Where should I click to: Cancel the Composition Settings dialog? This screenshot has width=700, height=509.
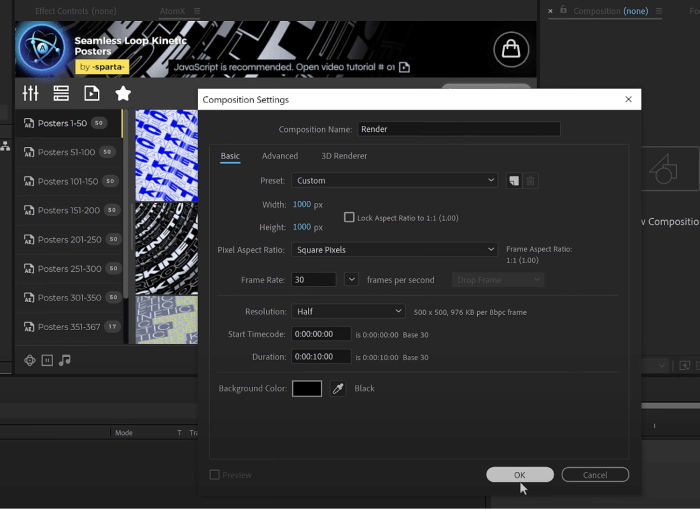(x=595, y=475)
